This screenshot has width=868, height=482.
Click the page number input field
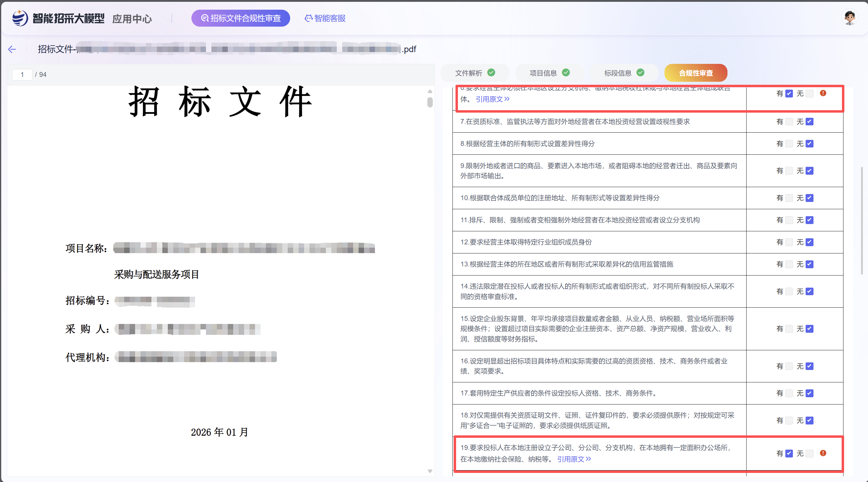click(x=22, y=74)
